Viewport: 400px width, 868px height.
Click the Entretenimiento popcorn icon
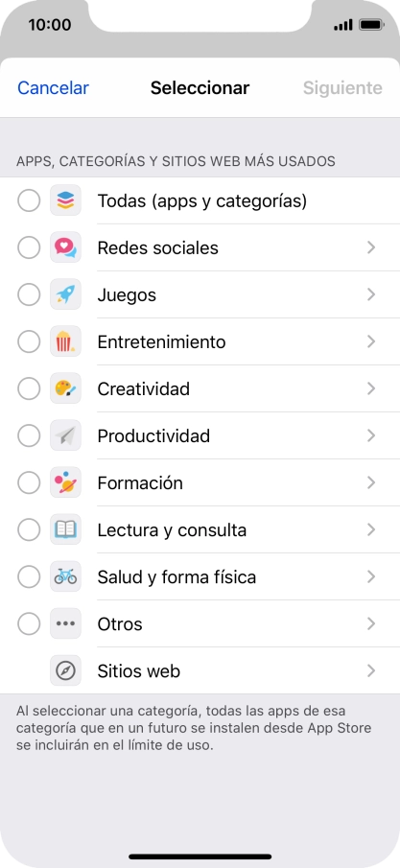pyautogui.click(x=65, y=341)
